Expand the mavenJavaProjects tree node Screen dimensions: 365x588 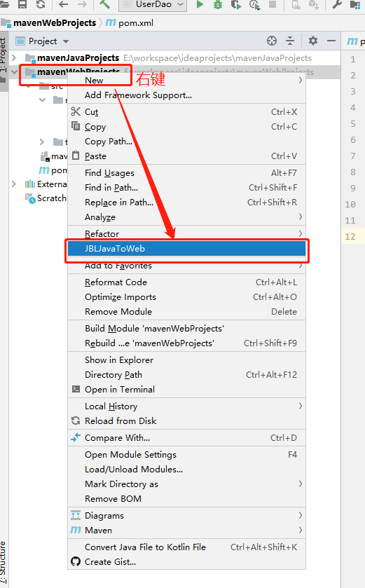click(x=14, y=57)
